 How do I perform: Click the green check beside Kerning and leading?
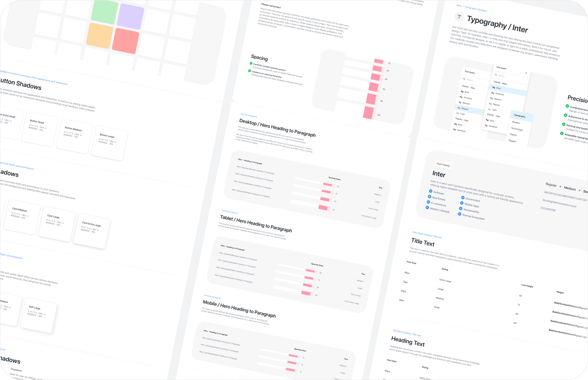[564, 124]
